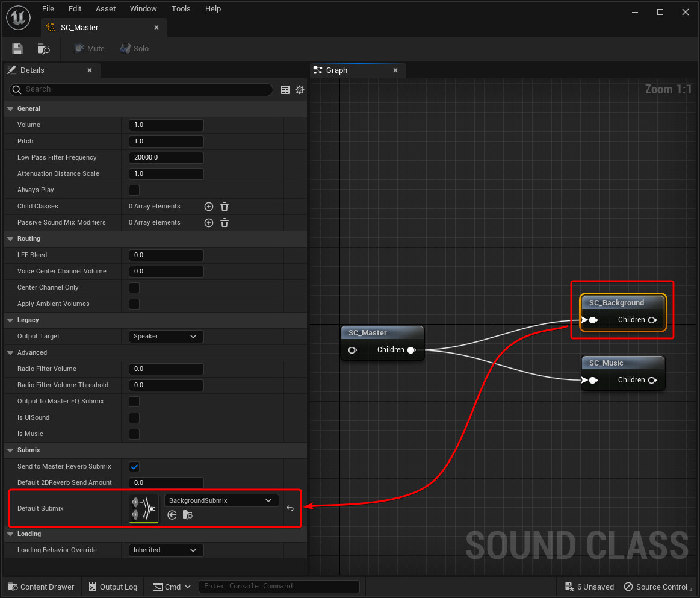Image resolution: width=700 pixels, height=598 pixels.
Task: Click inside the Enter Console Command field
Action: [x=279, y=586]
